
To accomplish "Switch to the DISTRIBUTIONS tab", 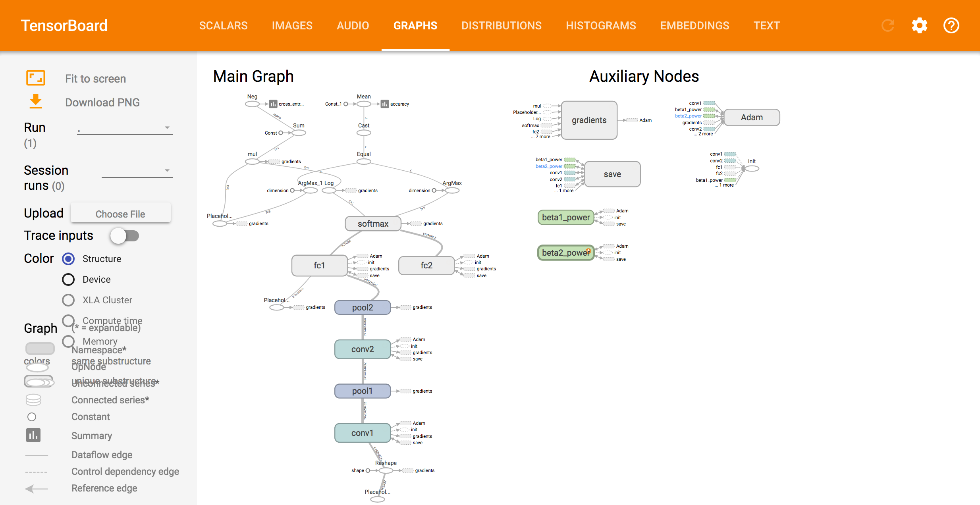I will pyautogui.click(x=501, y=25).
